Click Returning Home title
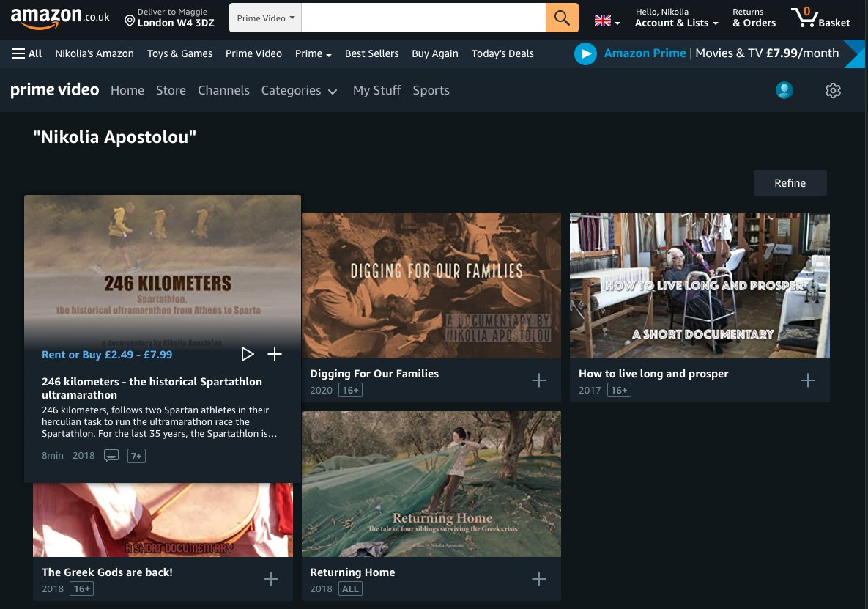 click(352, 572)
